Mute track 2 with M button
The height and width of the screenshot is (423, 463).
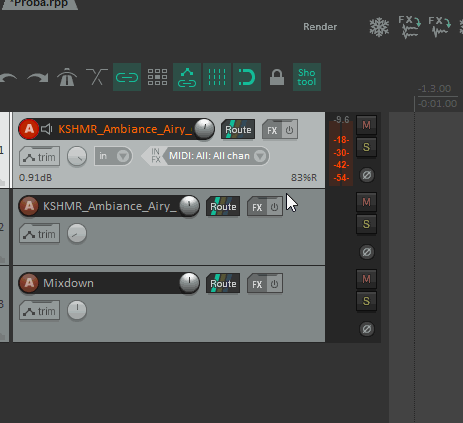pyautogui.click(x=366, y=202)
